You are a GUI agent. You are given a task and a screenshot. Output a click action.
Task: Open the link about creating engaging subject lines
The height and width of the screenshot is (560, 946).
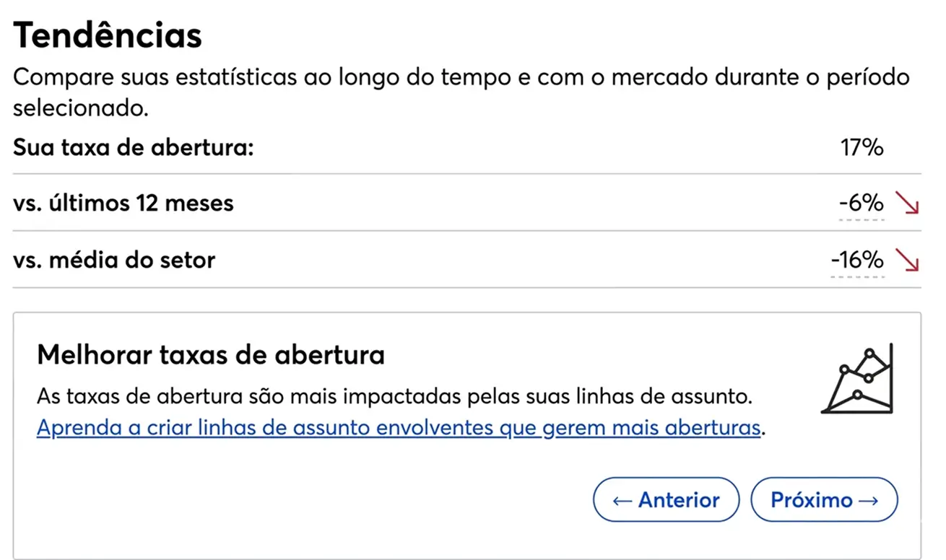click(x=397, y=427)
